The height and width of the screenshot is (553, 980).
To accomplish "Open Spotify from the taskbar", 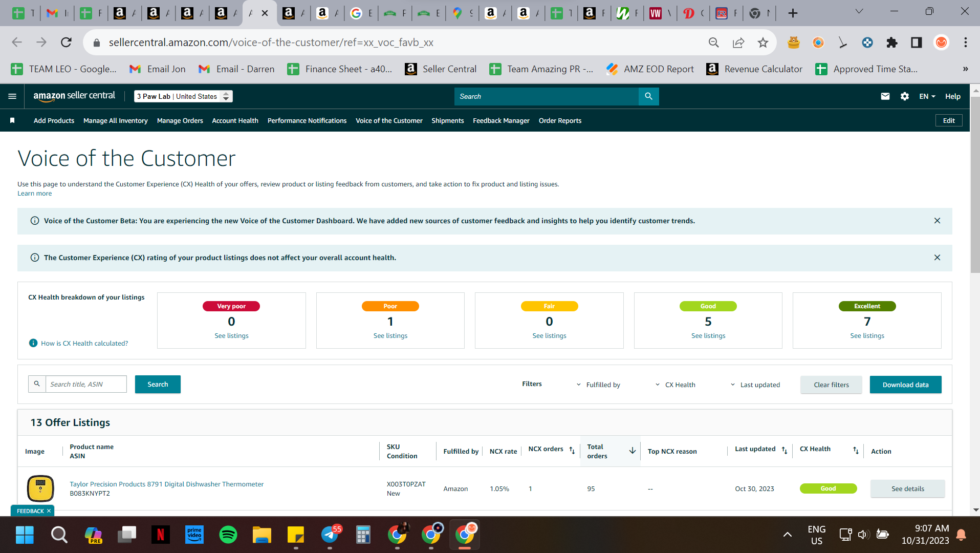I will [x=228, y=535].
